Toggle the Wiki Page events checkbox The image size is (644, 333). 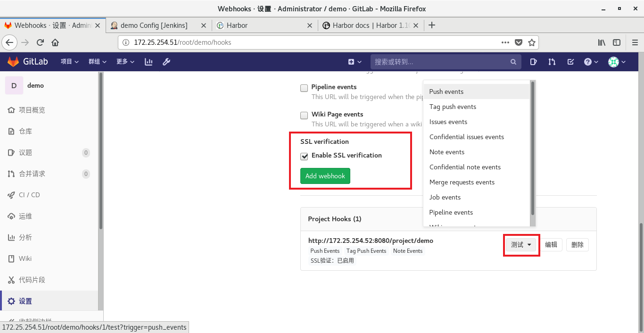(304, 115)
